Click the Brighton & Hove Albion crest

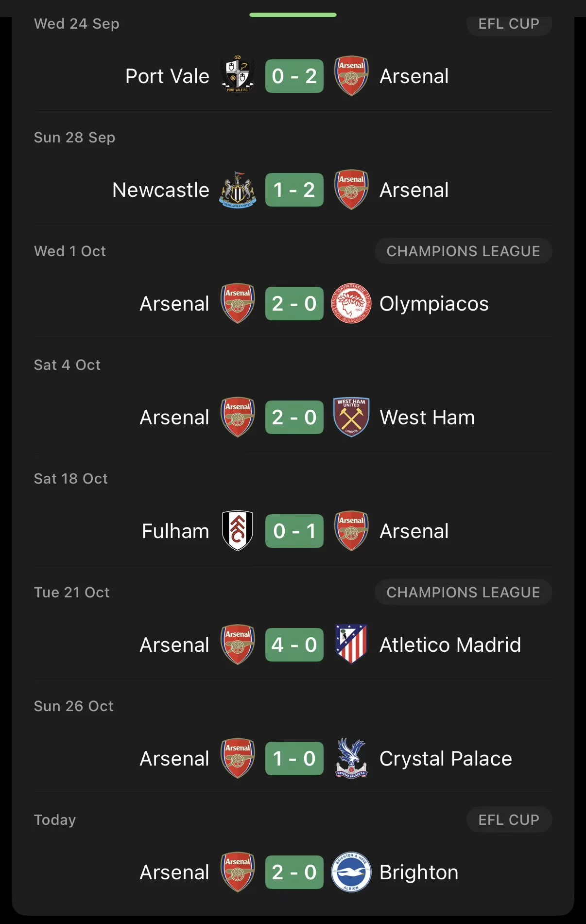click(351, 872)
